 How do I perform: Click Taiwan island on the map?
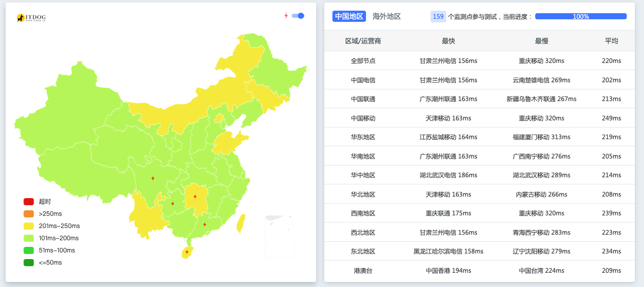241,224
